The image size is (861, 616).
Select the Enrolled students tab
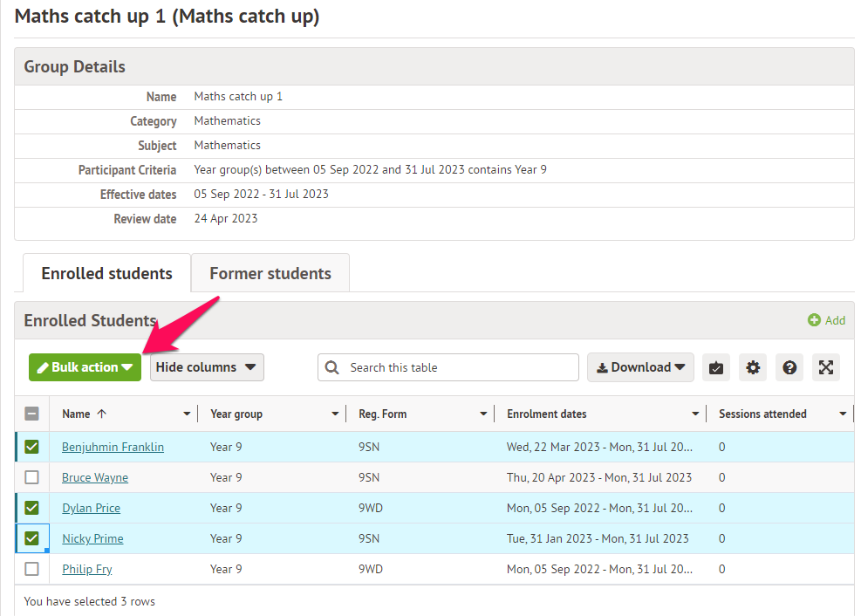coord(106,273)
